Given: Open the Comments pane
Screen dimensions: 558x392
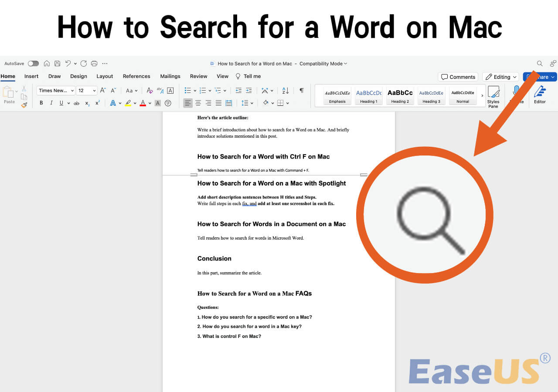Looking at the screenshot, I should [x=458, y=77].
